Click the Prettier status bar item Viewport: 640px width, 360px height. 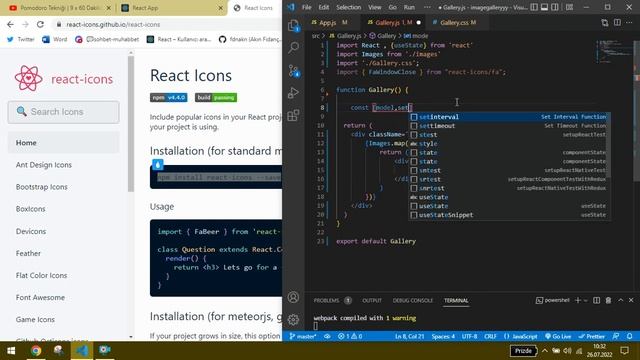pos(591,336)
